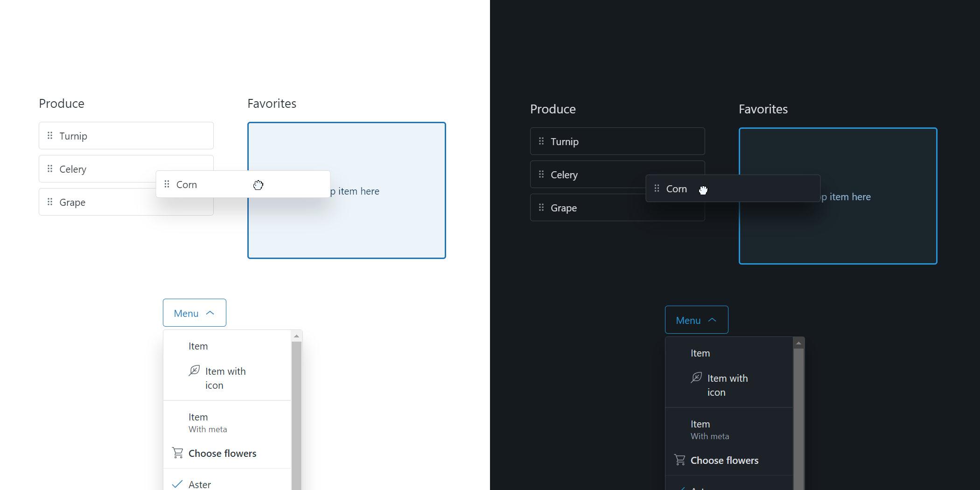This screenshot has height=490, width=980.
Task: Click the cart icon beside 'Choose flowers'
Action: pyautogui.click(x=177, y=452)
